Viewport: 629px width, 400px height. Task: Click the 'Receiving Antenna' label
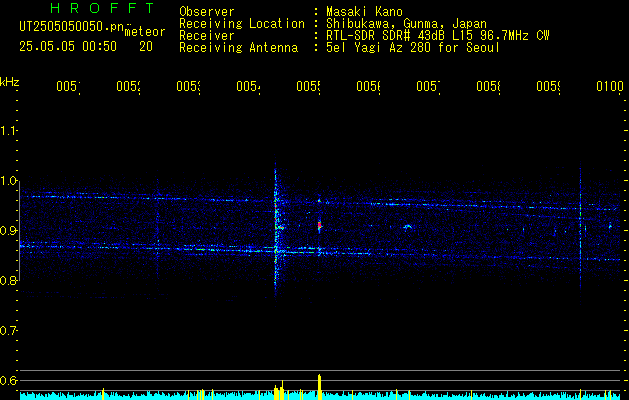pos(239,48)
